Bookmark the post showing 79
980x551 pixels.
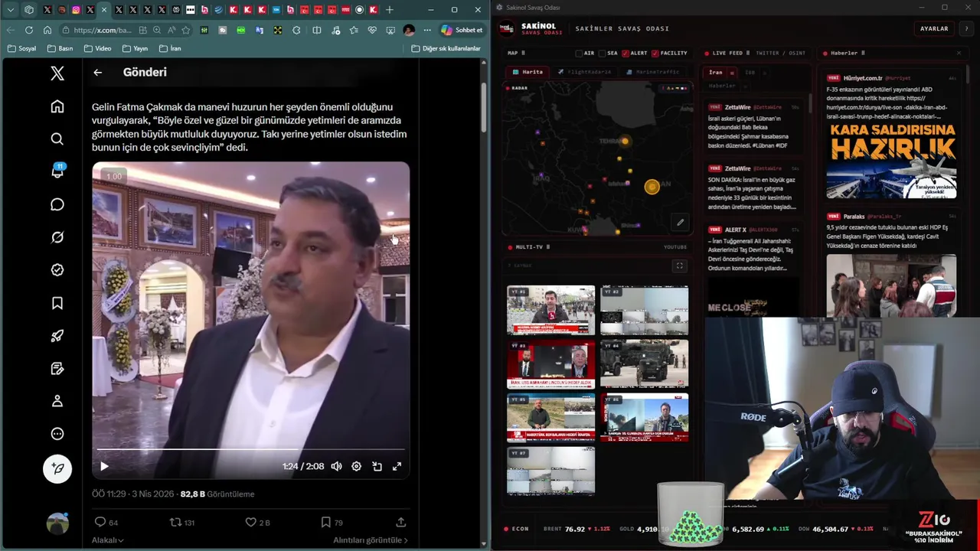(x=332, y=523)
